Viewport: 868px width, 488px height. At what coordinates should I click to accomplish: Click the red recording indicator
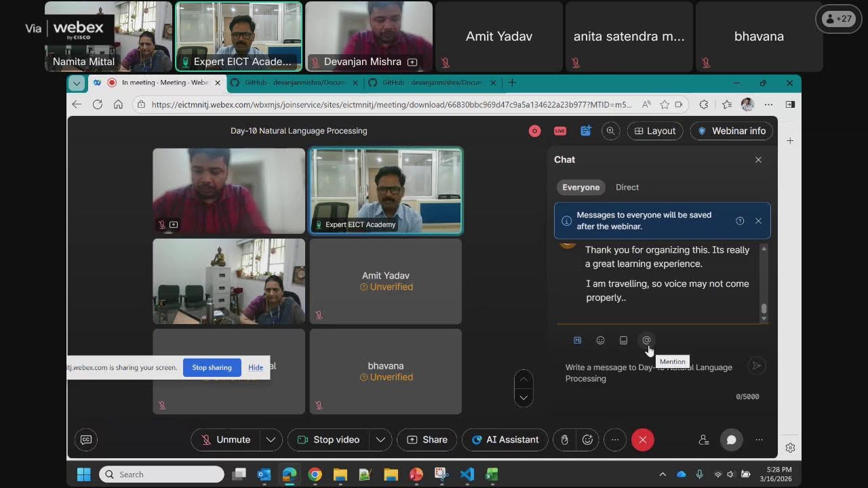tap(534, 131)
